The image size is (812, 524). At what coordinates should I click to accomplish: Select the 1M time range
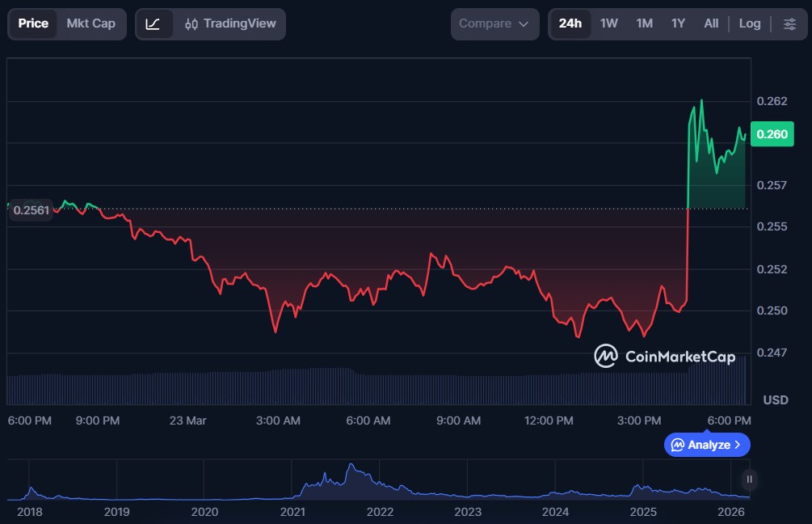coord(644,24)
